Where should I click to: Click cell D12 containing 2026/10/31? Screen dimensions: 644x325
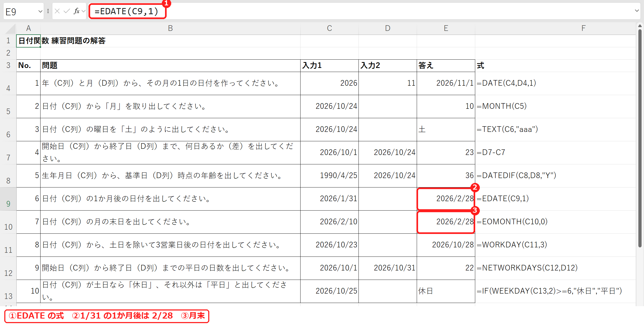[388, 268]
